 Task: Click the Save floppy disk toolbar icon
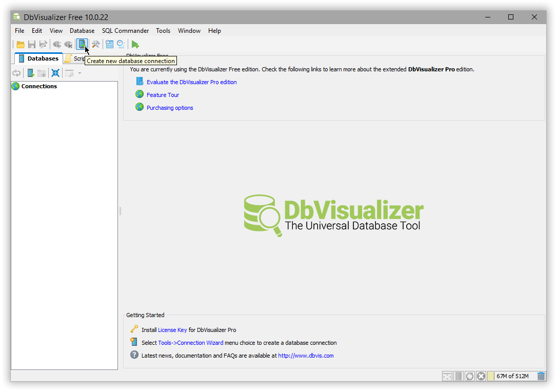click(x=32, y=45)
